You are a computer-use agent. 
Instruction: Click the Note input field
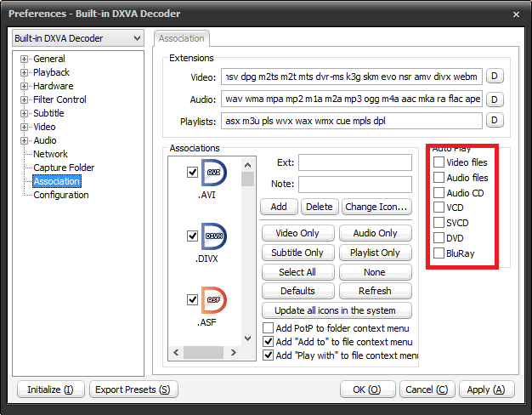pos(355,184)
